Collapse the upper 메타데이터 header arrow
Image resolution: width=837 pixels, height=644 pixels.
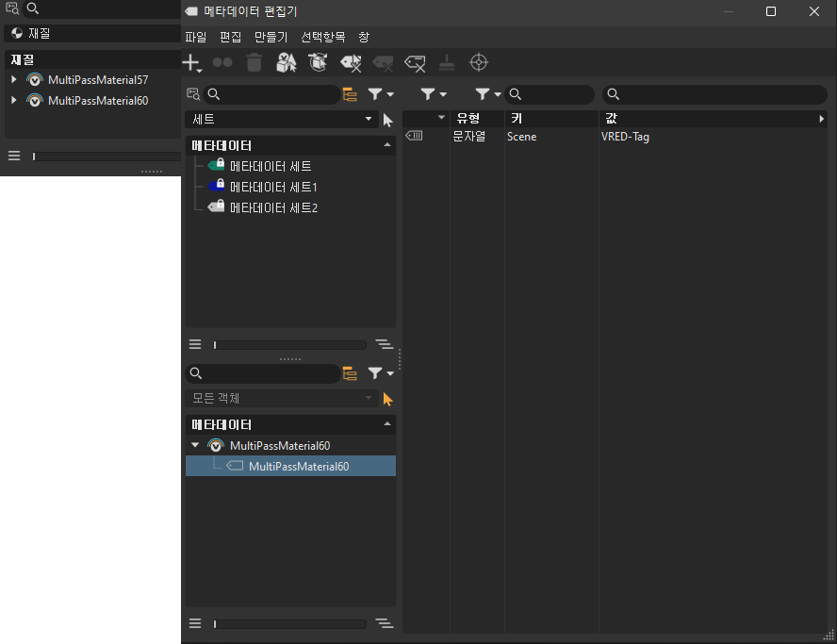(387, 145)
